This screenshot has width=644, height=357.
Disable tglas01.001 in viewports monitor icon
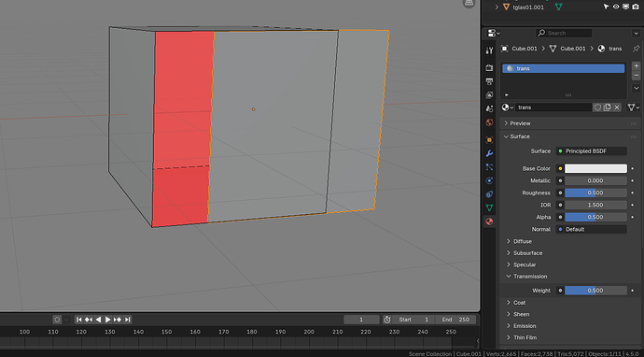(x=625, y=7)
